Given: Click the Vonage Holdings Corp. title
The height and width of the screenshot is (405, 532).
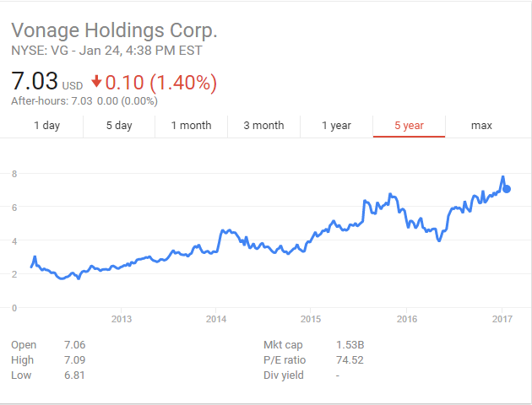Looking at the screenshot, I should pos(114,31).
